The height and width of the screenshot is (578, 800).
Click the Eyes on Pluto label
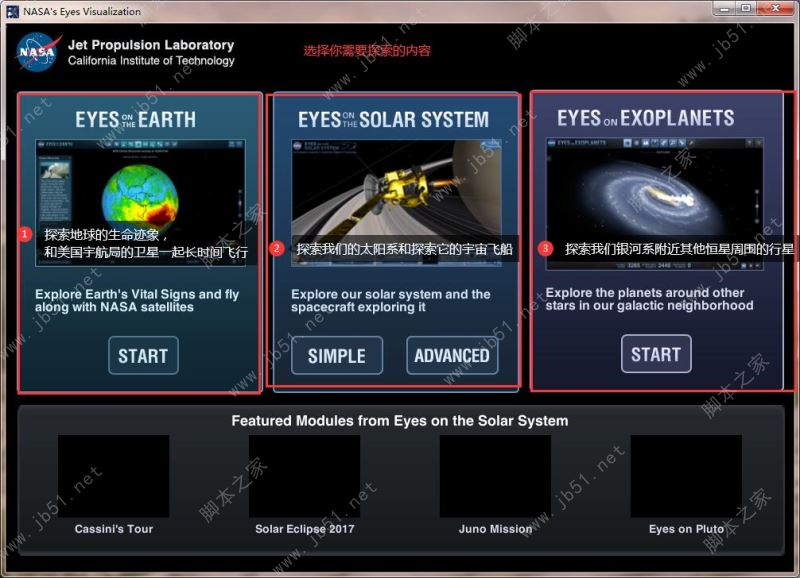(x=686, y=529)
